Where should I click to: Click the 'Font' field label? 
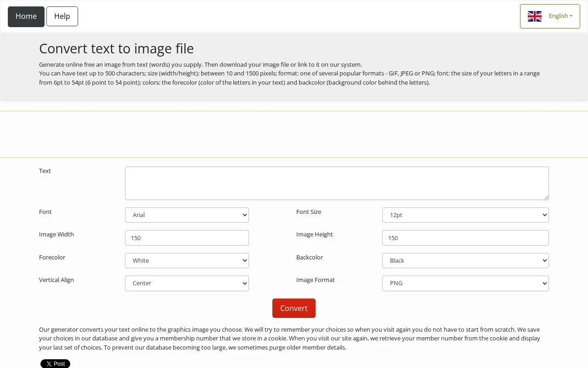click(45, 212)
